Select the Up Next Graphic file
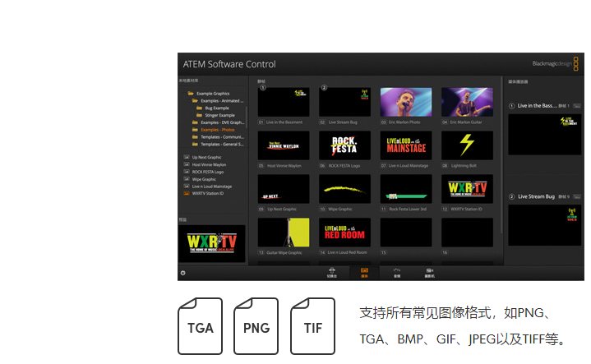This screenshot has height=364, width=591. [x=206, y=157]
